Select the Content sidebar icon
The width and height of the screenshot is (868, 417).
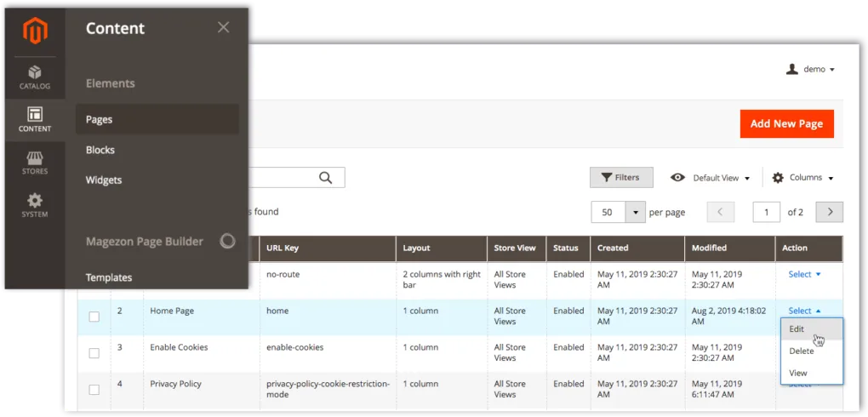pos(35,120)
